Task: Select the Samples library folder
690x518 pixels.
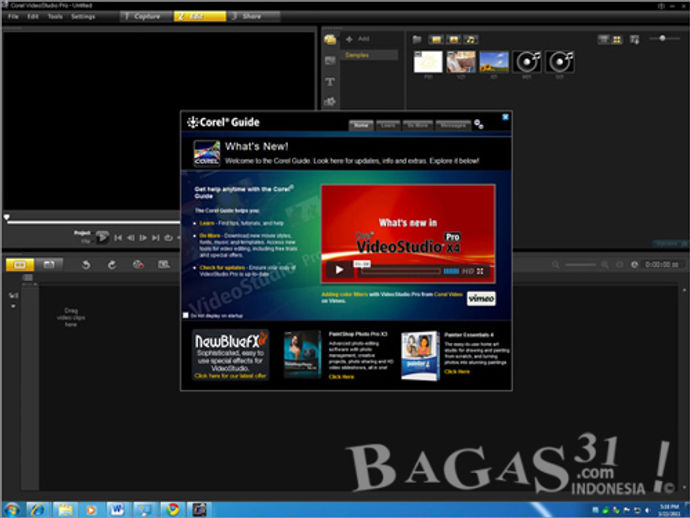Action: [x=370, y=55]
